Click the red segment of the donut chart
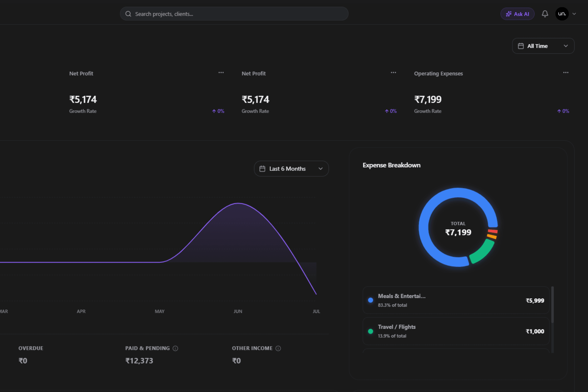Viewport: 588px width, 392px height. [492, 232]
